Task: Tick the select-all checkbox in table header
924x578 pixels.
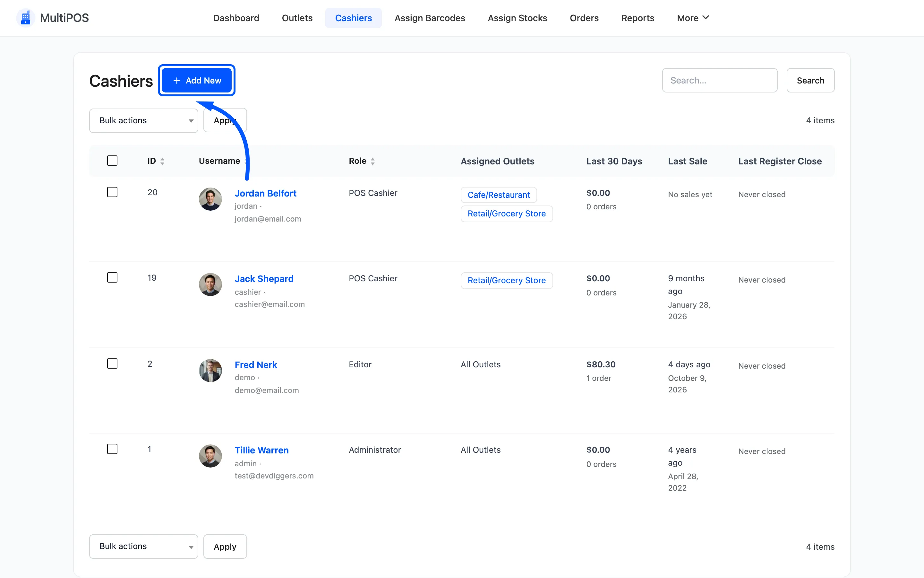Action: click(112, 161)
